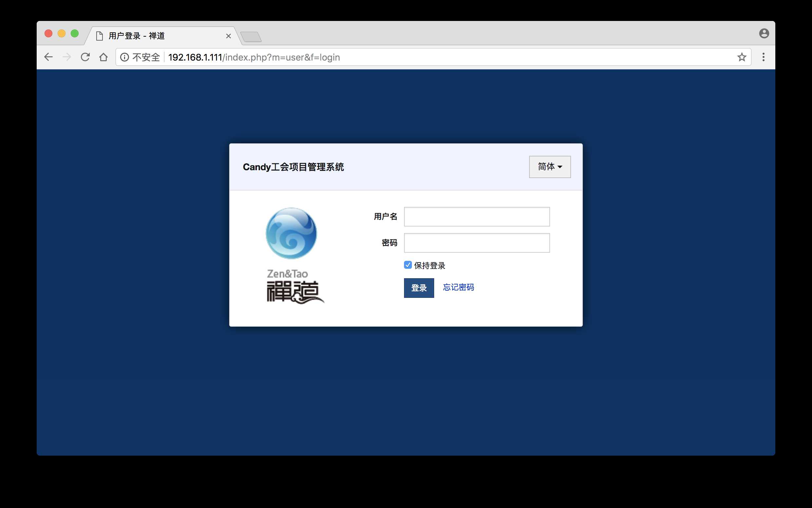
Task: Reload the page with the refresh icon
Action: click(x=85, y=57)
